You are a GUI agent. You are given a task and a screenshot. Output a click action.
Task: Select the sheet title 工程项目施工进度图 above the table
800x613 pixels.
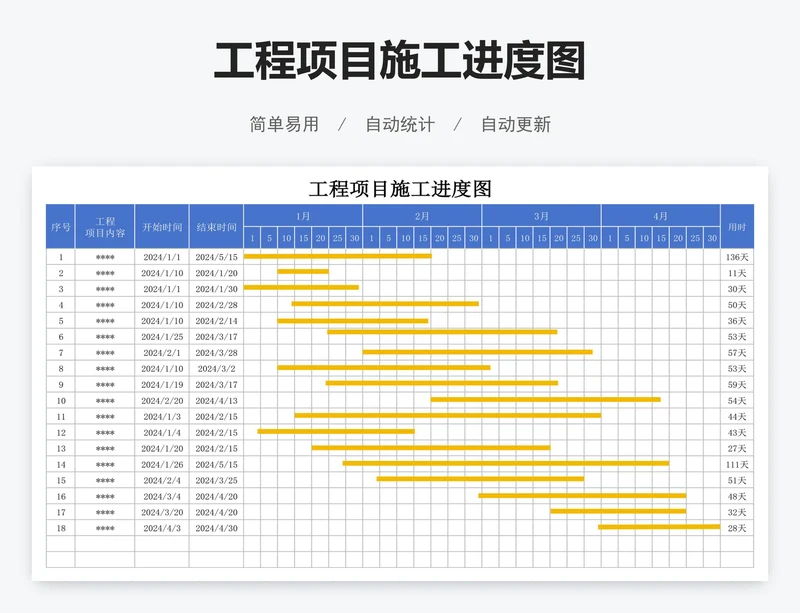[400, 189]
